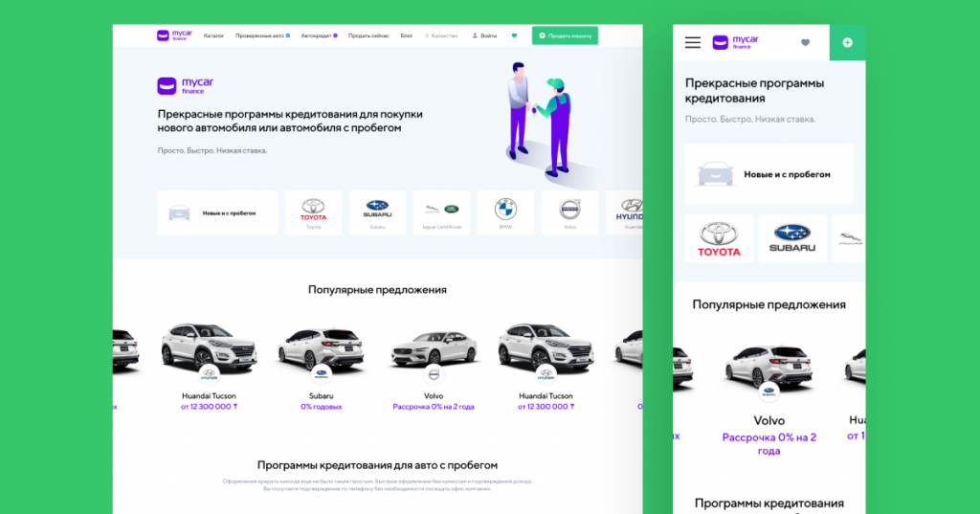Choose the Volvo brand card
The width and height of the screenshot is (980, 514).
pyautogui.click(x=570, y=213)
